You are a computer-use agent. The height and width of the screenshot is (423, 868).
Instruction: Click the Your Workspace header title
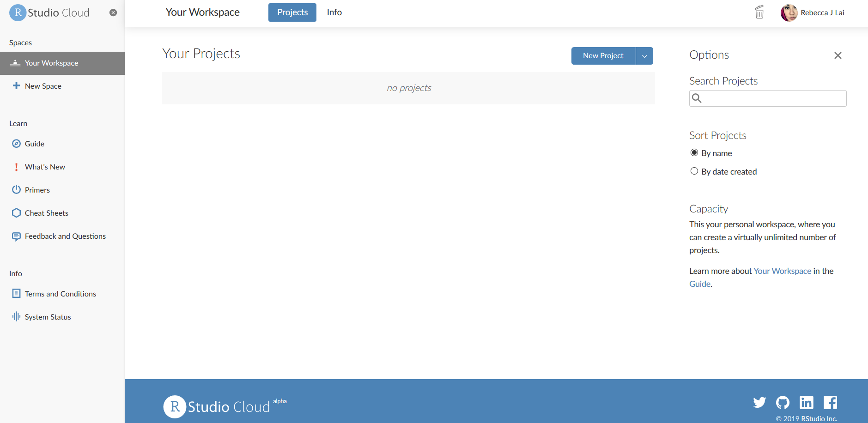203,12
